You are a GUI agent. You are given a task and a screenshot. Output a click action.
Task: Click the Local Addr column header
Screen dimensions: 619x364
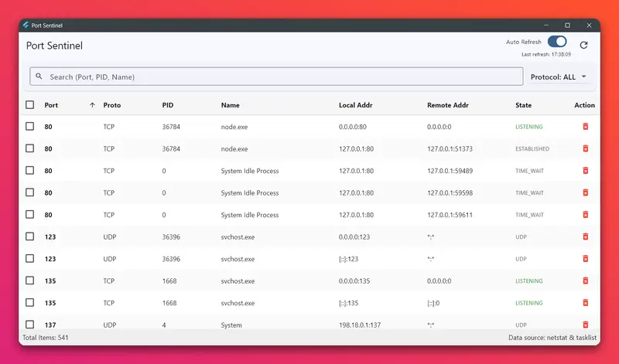tap(356, 105)
